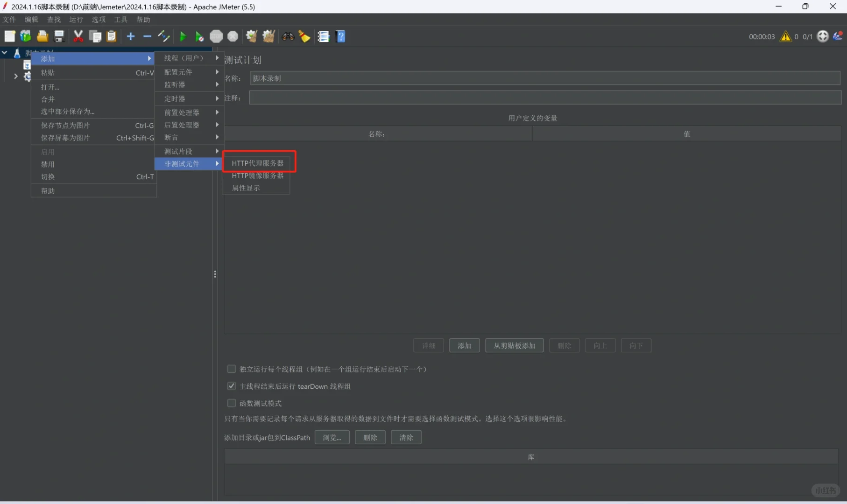Open the 帮助 menu in menu bar
847x504 pixels.
(x=143, y=20)
